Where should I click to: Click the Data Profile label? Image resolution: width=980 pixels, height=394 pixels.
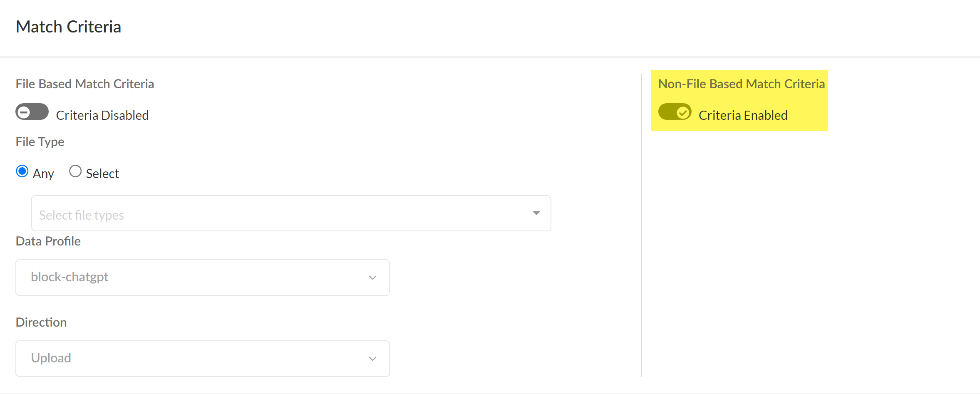48,241
